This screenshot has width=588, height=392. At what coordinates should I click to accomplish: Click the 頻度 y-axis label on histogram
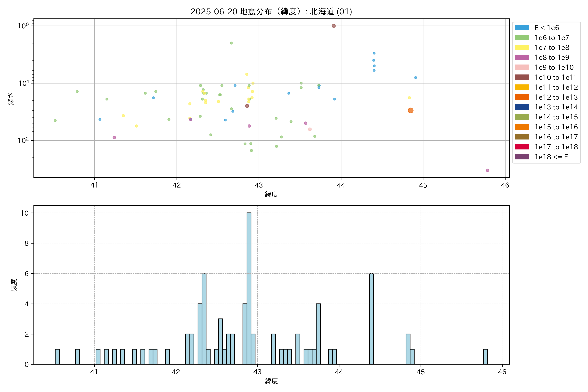click(x=14, y=285)
